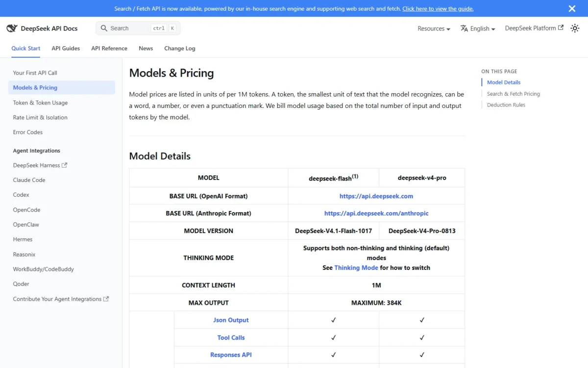The width and height of the screenshot is (588, 368).
Task: Click the DeepSeek-V4-Pro-0813 version cell
Action: [x=422, y=231]
